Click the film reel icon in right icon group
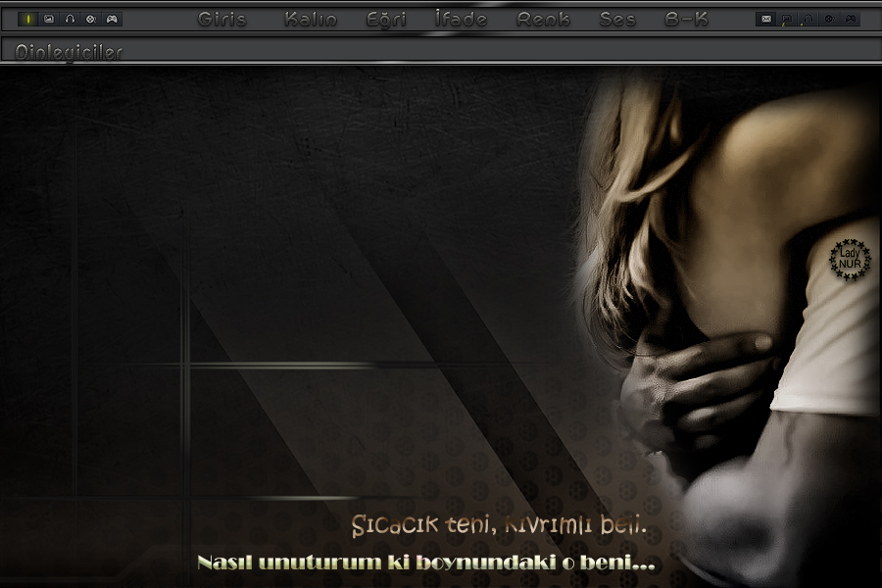This screenshot has height=588, width=882. coord(829,19)
